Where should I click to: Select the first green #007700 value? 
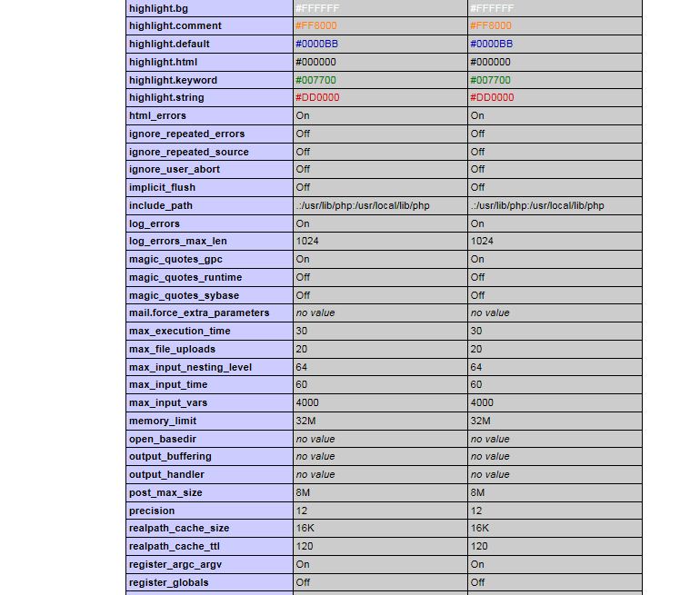click(315, 80)
